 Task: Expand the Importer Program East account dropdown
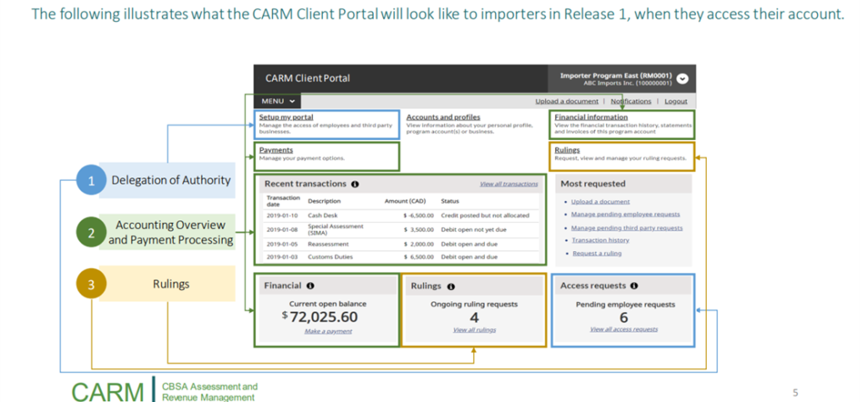point(682,78)
